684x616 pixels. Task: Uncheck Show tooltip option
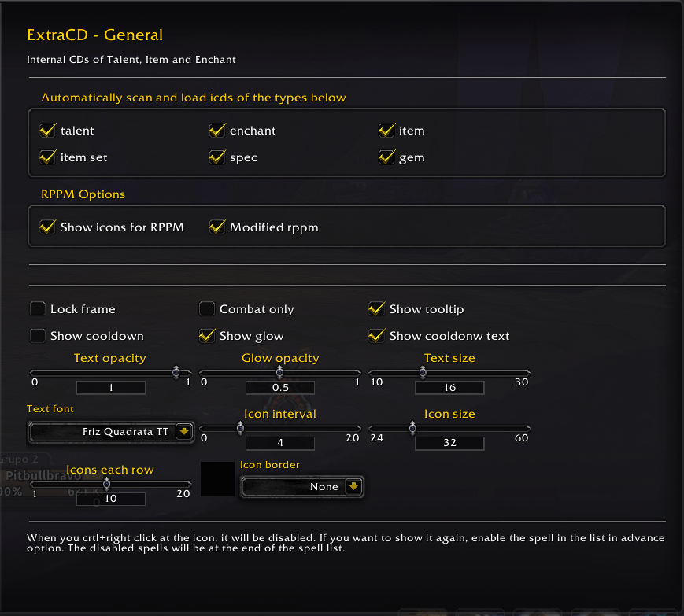tap(376, 308)
